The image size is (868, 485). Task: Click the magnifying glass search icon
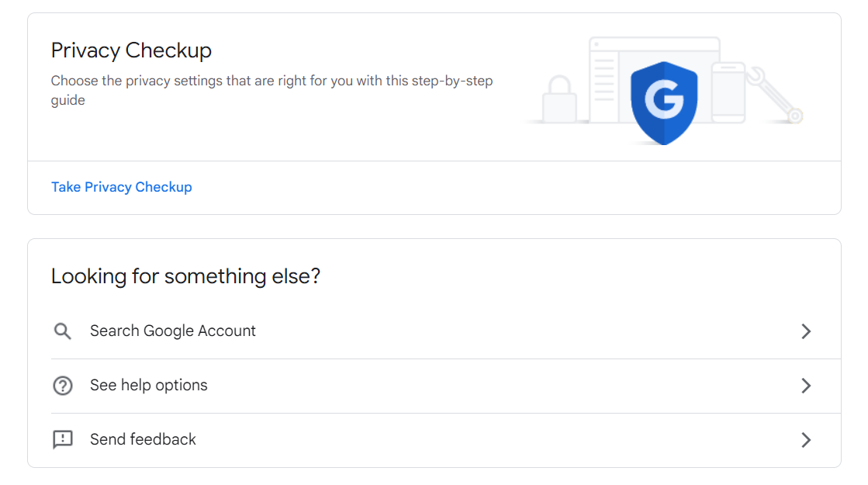pos(63,331)
